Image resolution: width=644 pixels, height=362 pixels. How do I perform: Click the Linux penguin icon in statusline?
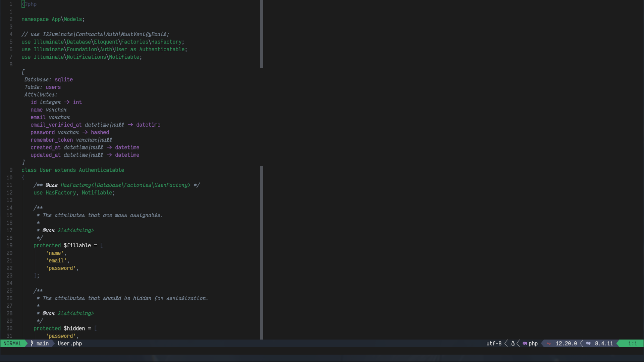coord(513,344)
